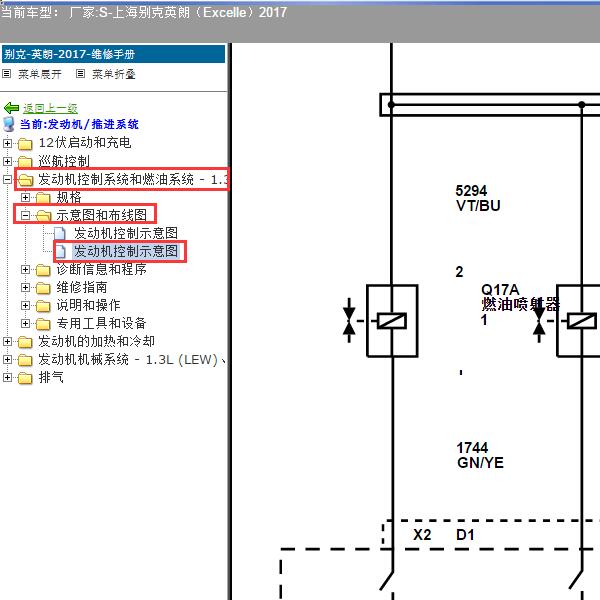The height and width of the screenshot is (600, 600).
Task: Select the 发动机的加热和冷却 folder label
Action: pos(96,341)
